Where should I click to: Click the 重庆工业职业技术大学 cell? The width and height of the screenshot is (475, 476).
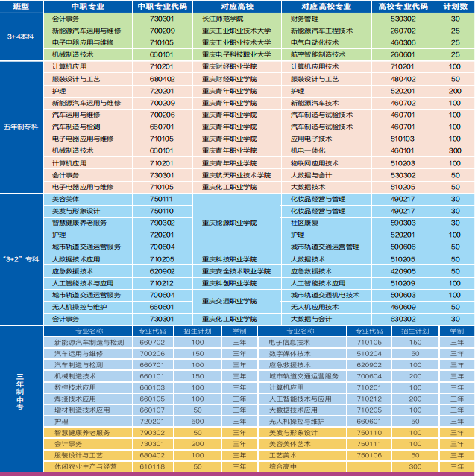tap(236, 31)
